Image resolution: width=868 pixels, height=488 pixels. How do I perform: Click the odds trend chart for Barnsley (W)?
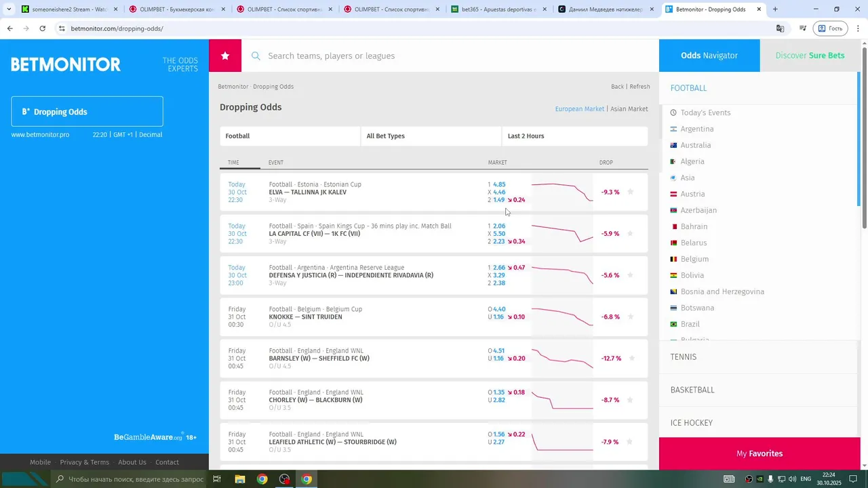[x=562, y=358]
